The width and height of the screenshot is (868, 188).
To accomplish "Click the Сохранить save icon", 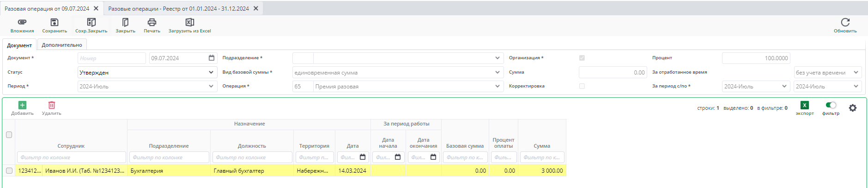I will pos(55,22).
